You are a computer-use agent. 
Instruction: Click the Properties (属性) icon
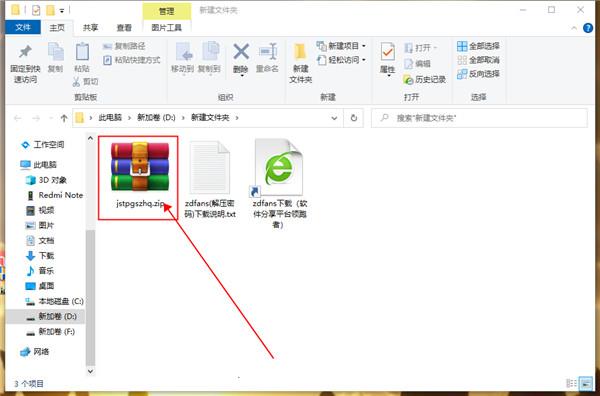click(388, 52)
